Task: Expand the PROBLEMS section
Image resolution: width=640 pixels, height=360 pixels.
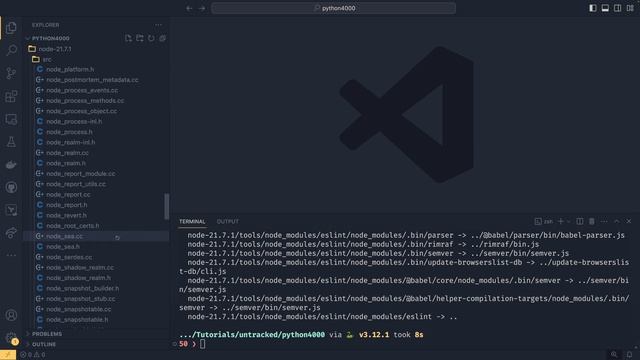Action: (x=47, y=334)
